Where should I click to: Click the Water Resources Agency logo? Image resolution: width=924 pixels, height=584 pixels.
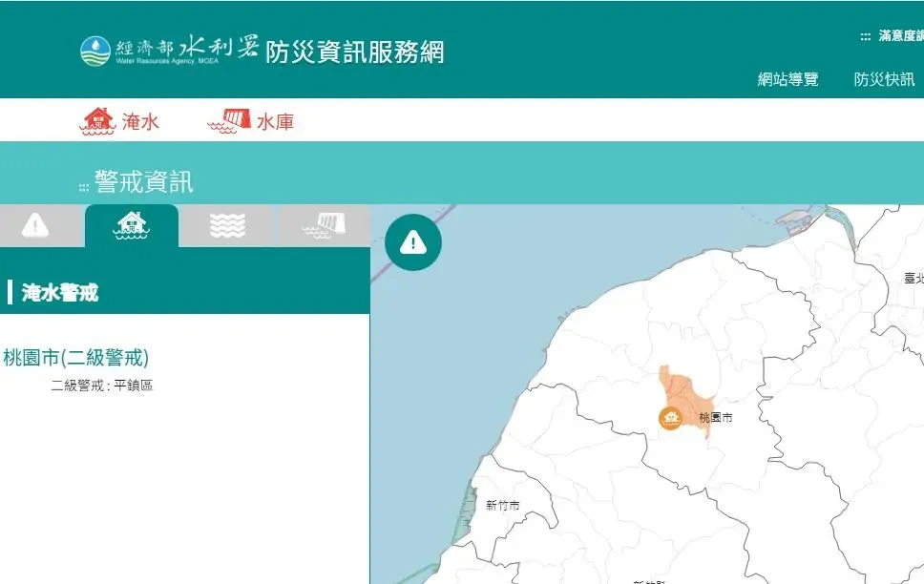click(x=169, y=51)
